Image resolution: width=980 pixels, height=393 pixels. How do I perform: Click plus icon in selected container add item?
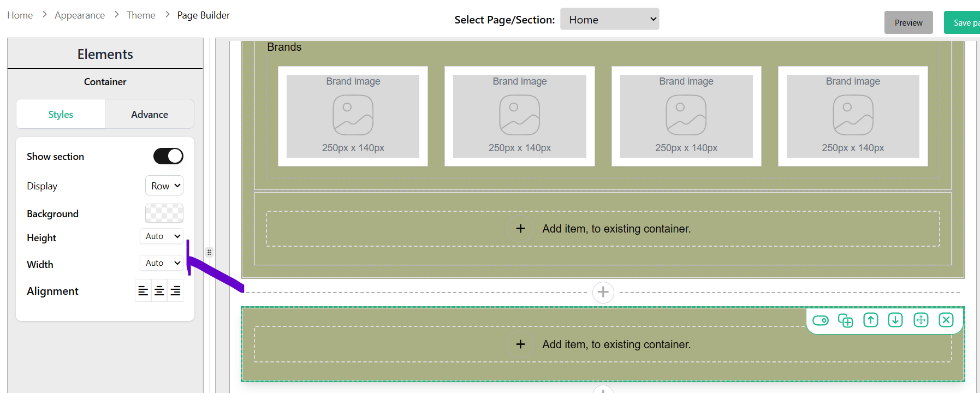[x=520, y=344]
